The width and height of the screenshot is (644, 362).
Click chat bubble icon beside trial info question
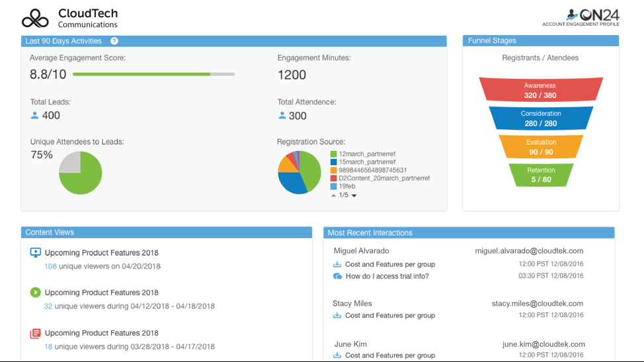[x=337, y=276]
